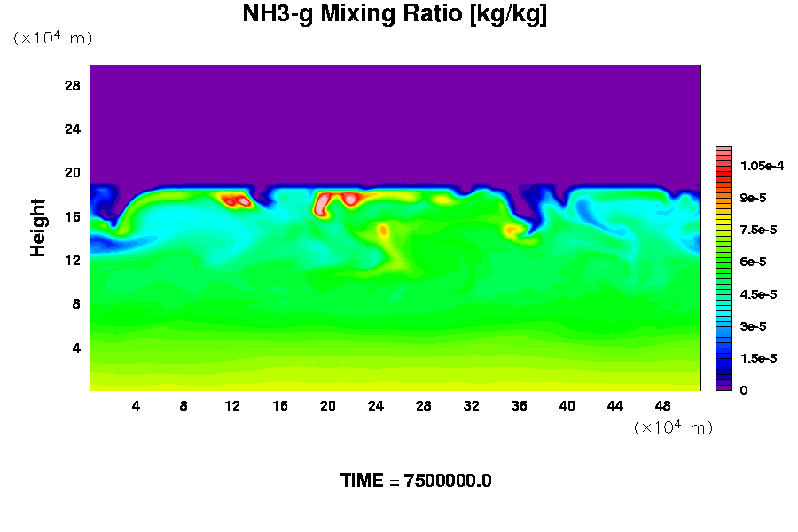The image size is (798, 532).
Task: Click the x-axis tick label 24
Action: pos(376,406)
